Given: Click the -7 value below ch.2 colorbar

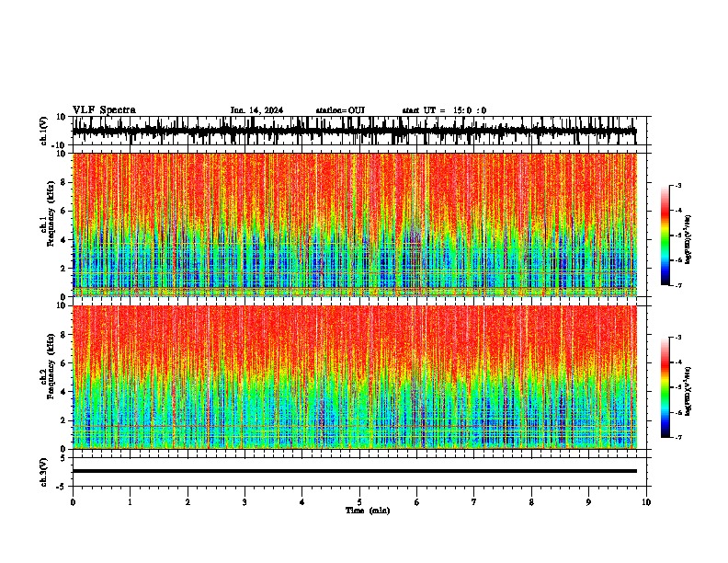Looking at the screenshot, I should point(678,437).
